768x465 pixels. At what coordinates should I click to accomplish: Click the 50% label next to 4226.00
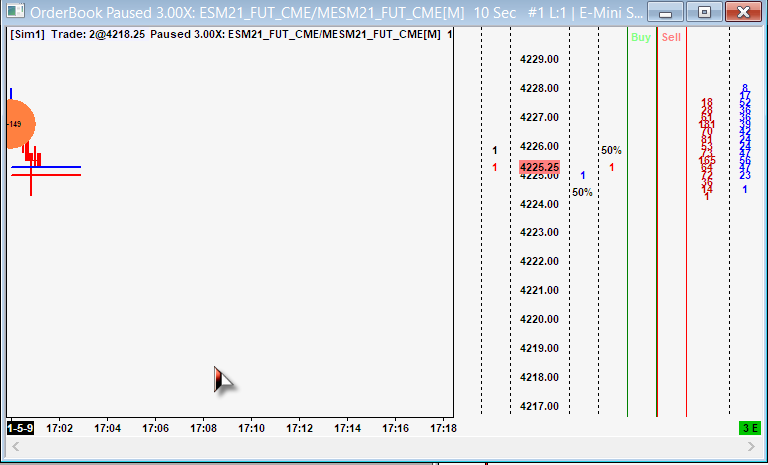(611, 150)
